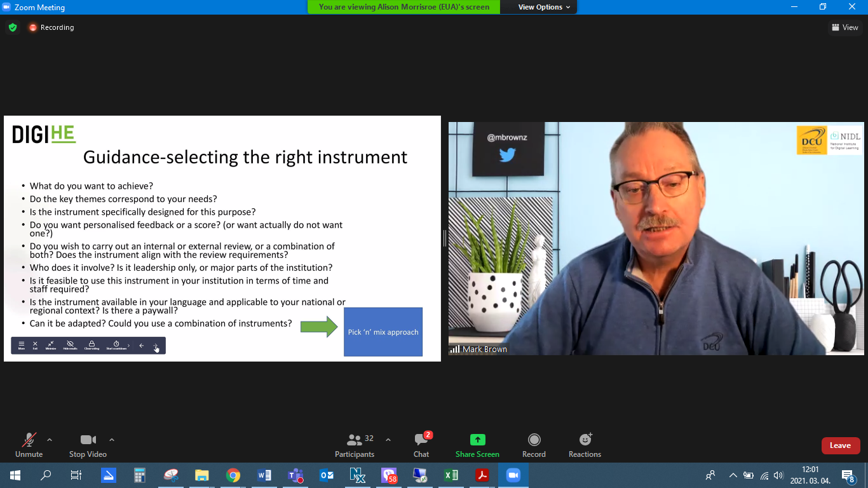Image resolution: width=868 pixels, height=488 pixels.
Task: Start recording with Record button
Action: click(x=534, y=444)
